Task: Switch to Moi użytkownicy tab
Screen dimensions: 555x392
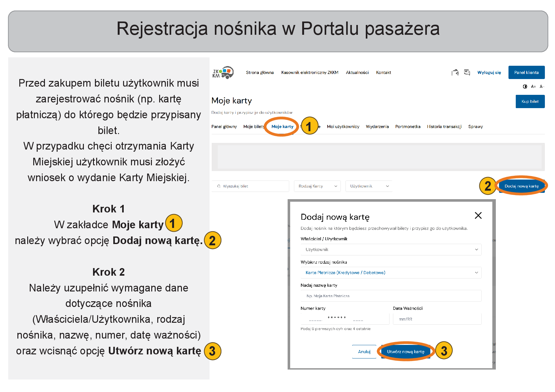Action: point(343,126)
